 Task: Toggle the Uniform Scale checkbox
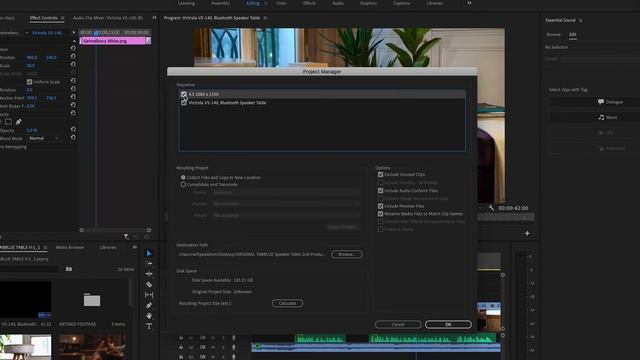(x=29, y=82)
